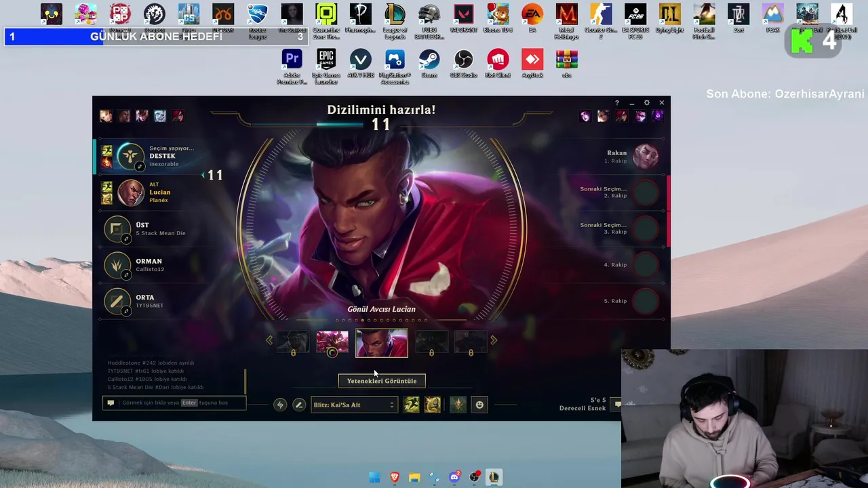Open Epic Games Launcher desktop shortcut
The height and width of the screenshot is (488, 868).
pyautogui.click(x=326, y=66)
